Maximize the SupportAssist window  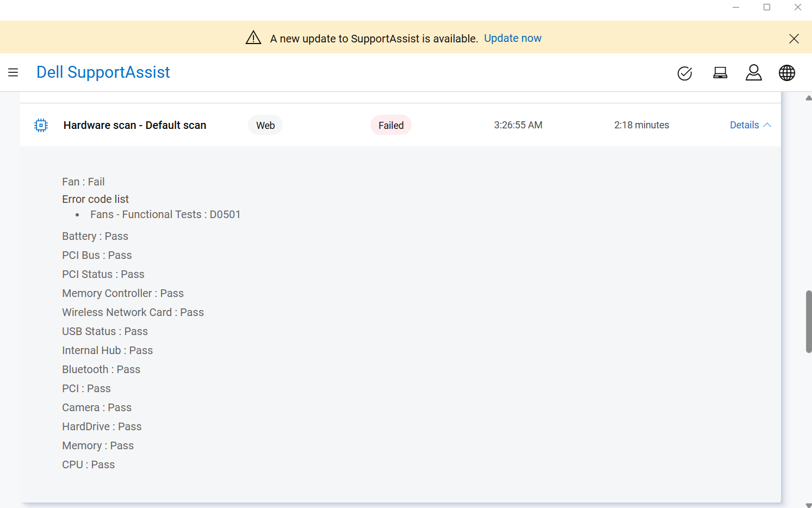click(x=767, y=8)
